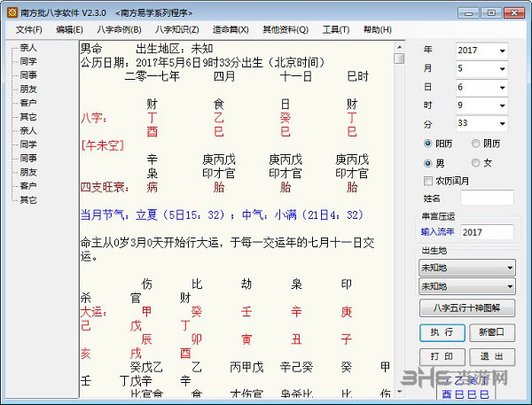
Task: Open the 八字知识(Z) menu
Action: tap(177, 30)
